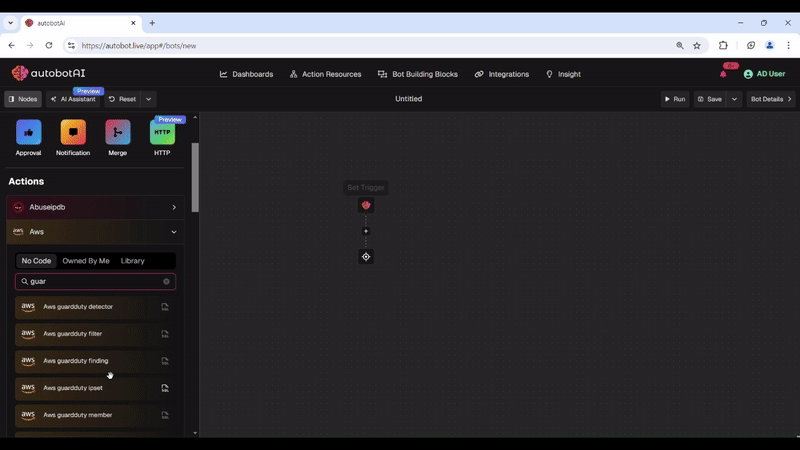The height and width of the screenshot is (450, 800).
Task: Clear the search field with the x icon
Action: (x=166, y=282)
